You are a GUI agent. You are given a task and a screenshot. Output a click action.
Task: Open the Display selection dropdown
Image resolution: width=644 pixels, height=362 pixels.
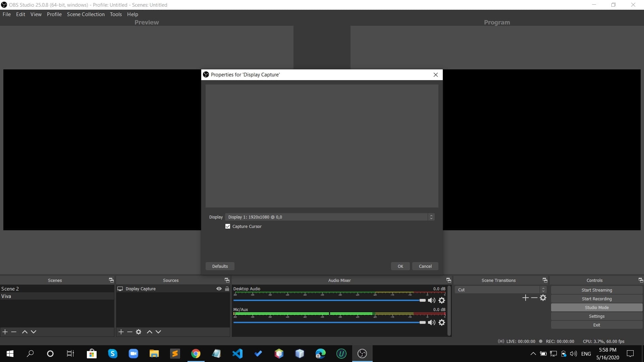point(330,217)
